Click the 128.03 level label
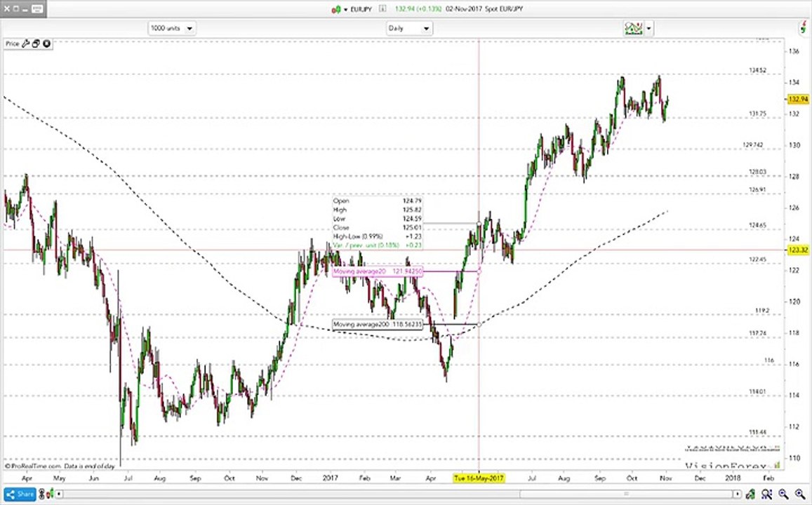The width and height of the screenshot is (812, 505). click(758, 172)
